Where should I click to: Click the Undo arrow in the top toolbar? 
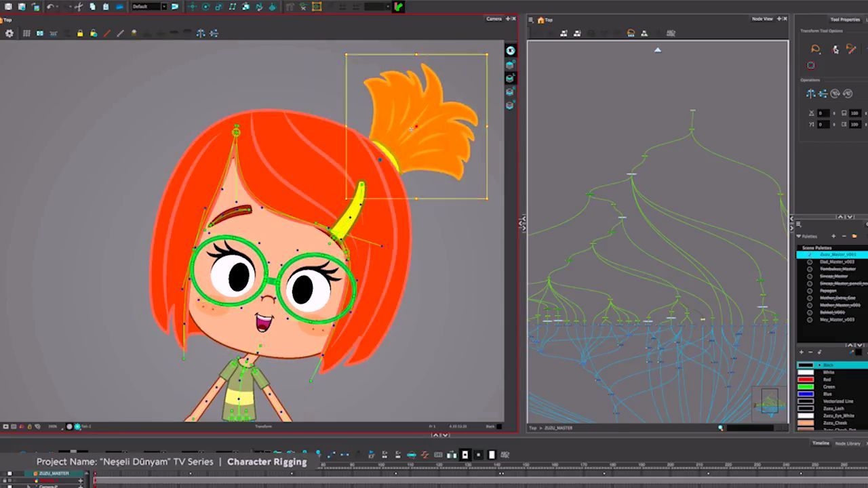[x=51, y=7]
